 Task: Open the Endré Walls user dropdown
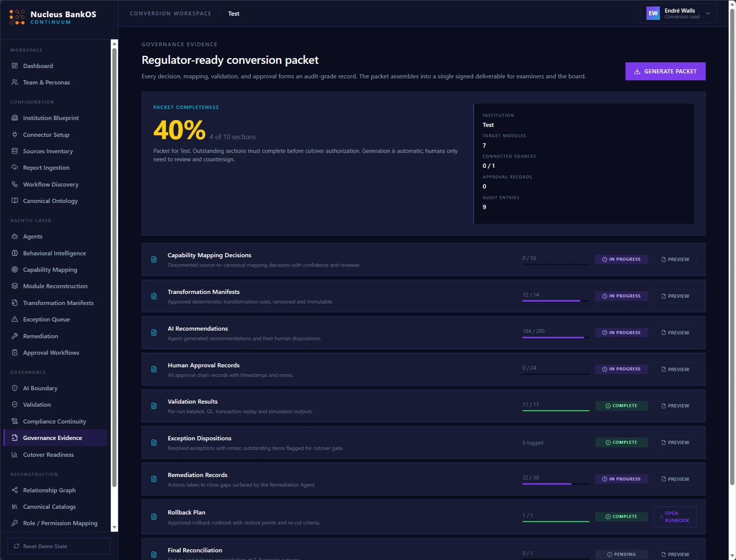678,13
